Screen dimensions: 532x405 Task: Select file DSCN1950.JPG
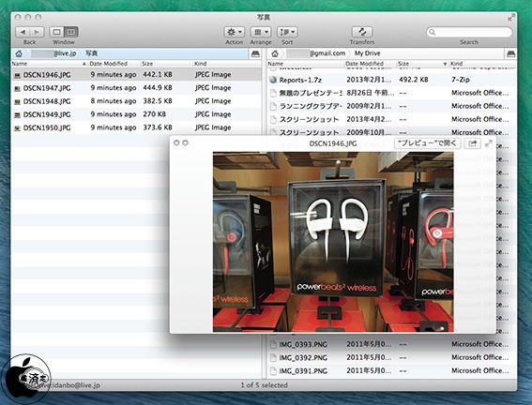tap(136, 127)
